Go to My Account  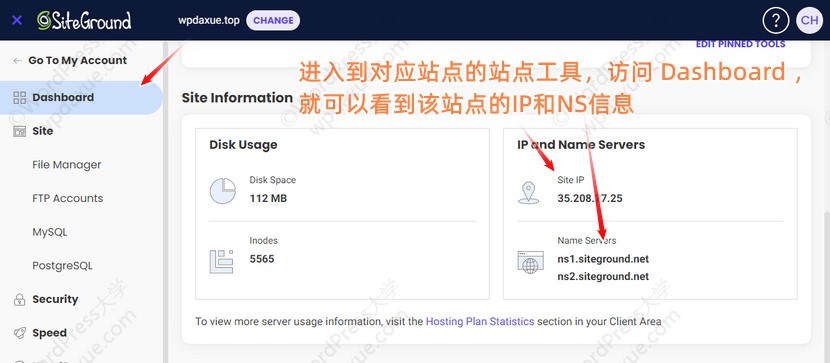pyautogui.click(x=77, y=60)
